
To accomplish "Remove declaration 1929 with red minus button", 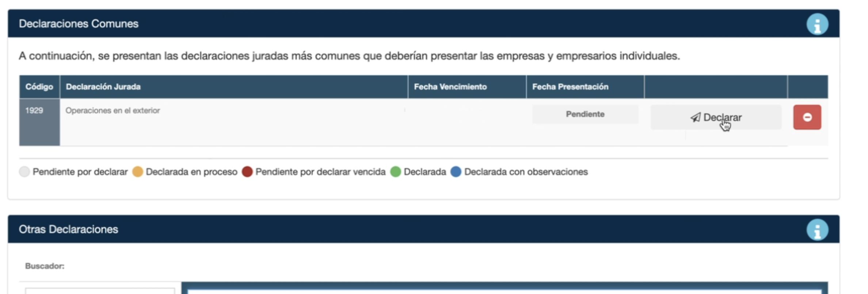I will pyautogui.click(x=807, y=117).
